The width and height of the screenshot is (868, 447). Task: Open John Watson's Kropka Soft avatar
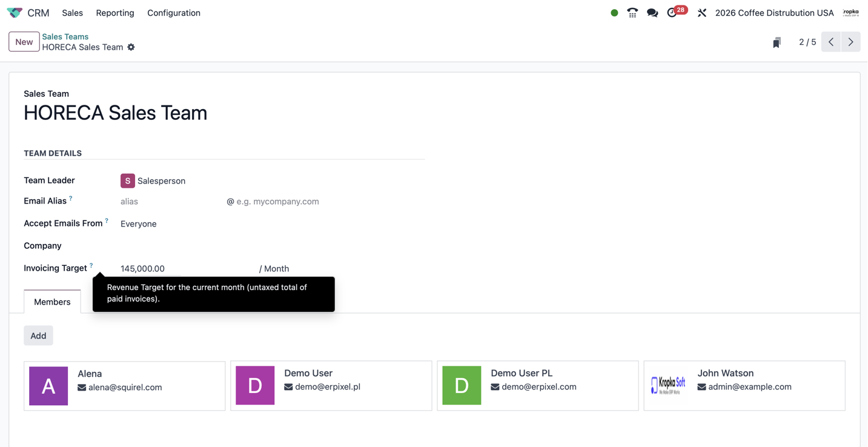[x=668, y=385]
